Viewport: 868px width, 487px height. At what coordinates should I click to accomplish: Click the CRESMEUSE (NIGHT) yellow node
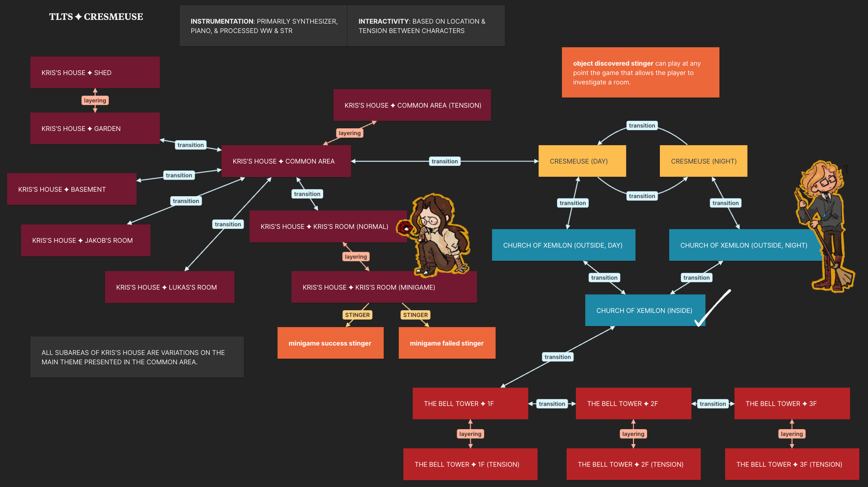click(x=703, y=161)
